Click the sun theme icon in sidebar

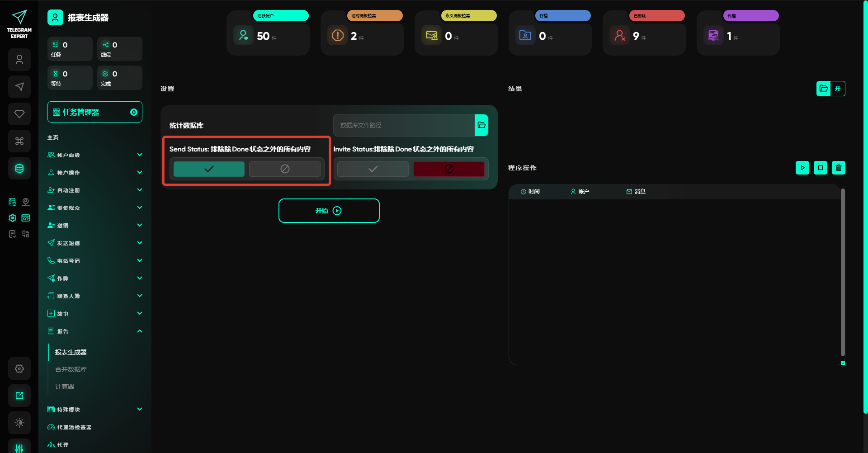(x=19, y=423)
